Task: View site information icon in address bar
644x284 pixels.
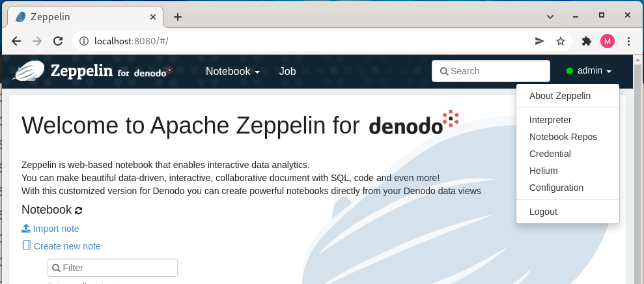Action: pos(84,41)
